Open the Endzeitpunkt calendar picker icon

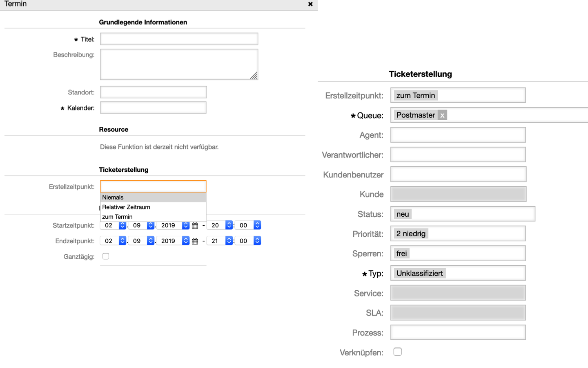point(195,241)
